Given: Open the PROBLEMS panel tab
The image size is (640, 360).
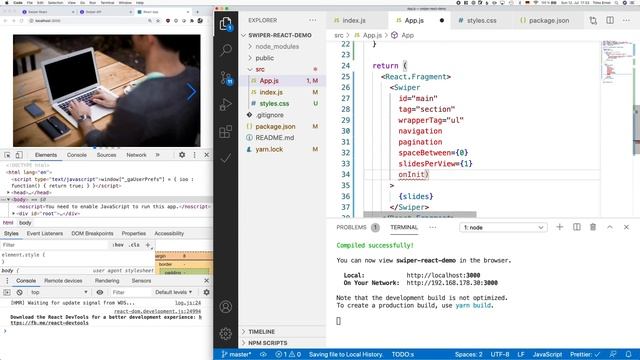Looking at the screenshot, I should pos(351,227).
